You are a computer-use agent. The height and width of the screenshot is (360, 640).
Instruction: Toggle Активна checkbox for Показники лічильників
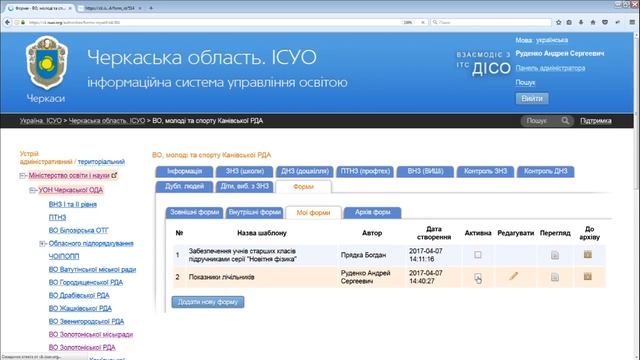coord(478,277)
